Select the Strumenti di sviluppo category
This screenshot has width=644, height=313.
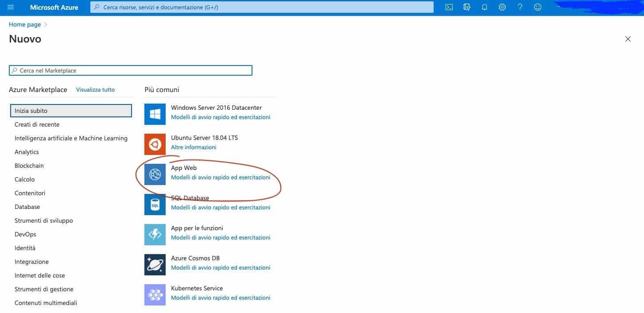[x=44, y=220]
